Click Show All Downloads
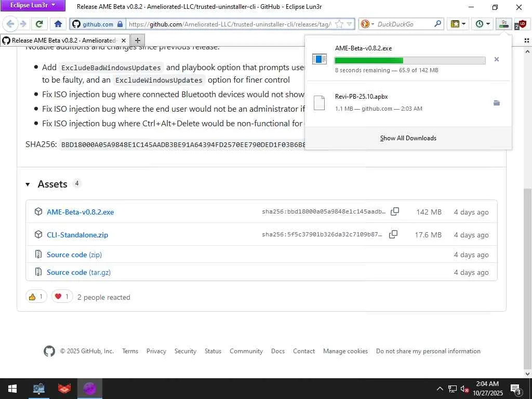This screenshot has width=532, height=399. [x=408, y=138]
